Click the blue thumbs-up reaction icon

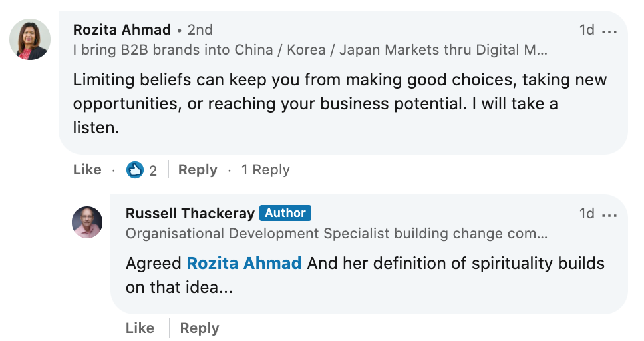point(135,170)
